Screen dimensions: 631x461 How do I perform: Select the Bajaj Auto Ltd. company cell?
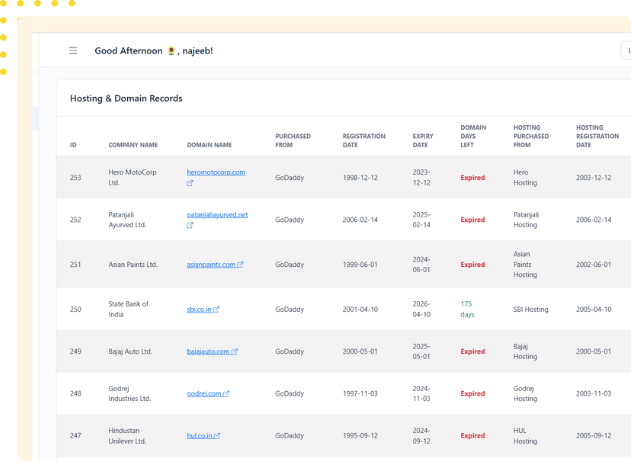pyautogui.click(x=130, y=351)
